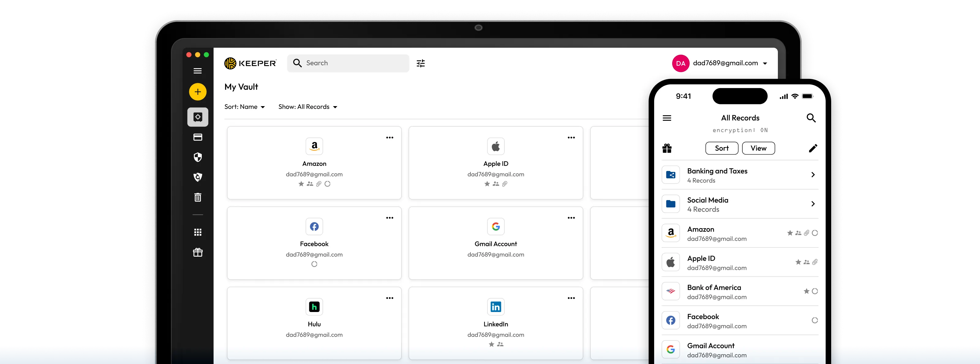The height and width of the screenshot is (364, 980).
Task: Open the Sort: Name dropdown
Action: click(x=244, y=107)
